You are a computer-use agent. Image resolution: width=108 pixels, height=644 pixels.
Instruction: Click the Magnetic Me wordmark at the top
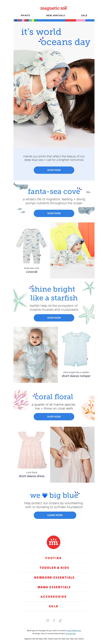54,8
